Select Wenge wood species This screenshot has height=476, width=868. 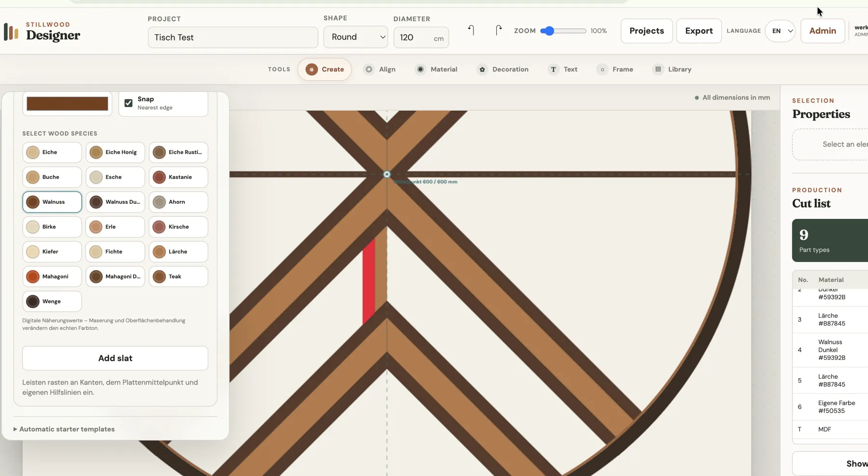(x=52, y=302)
